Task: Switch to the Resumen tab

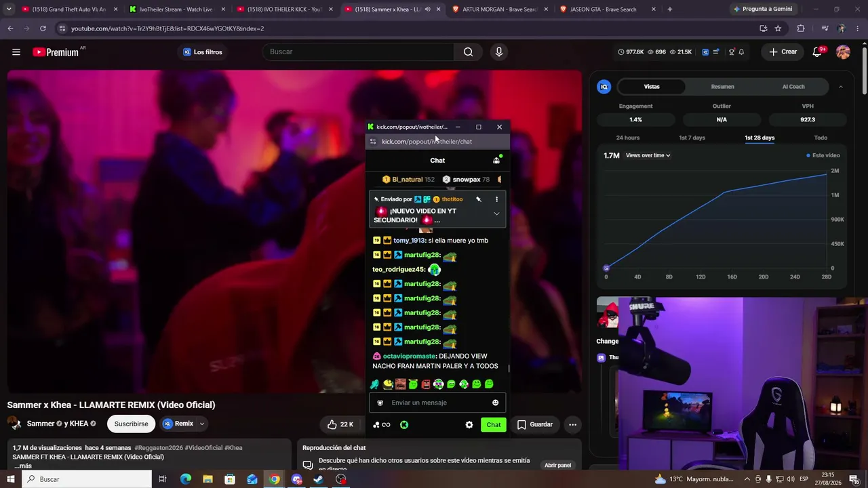Action: pos(722,87)
